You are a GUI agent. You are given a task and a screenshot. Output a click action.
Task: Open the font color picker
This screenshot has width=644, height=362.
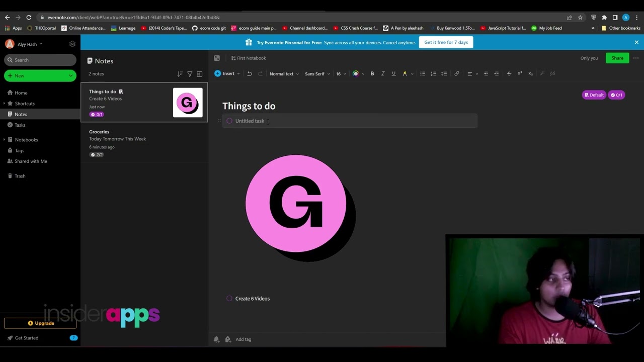pyautogui.click(x=356, y=74)
